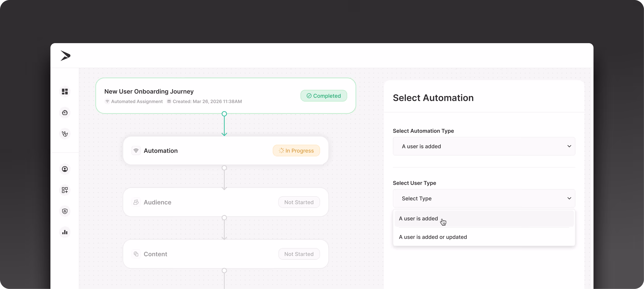This screenshot has width=644, height=289.
Task: Click the wifi icon on Automation card
Action: pyautogui.click(x=136, y=150)
